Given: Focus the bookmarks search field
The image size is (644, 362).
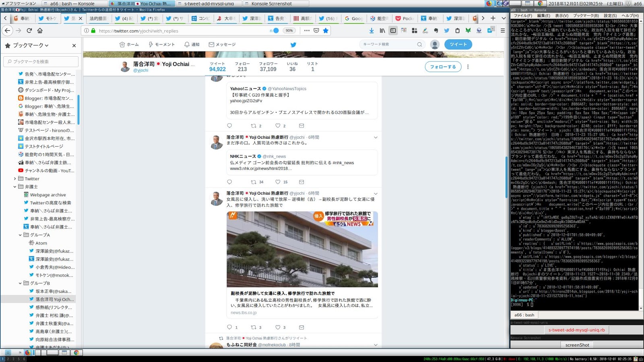Looking at the screenshot, I should (x=41, y=62).
